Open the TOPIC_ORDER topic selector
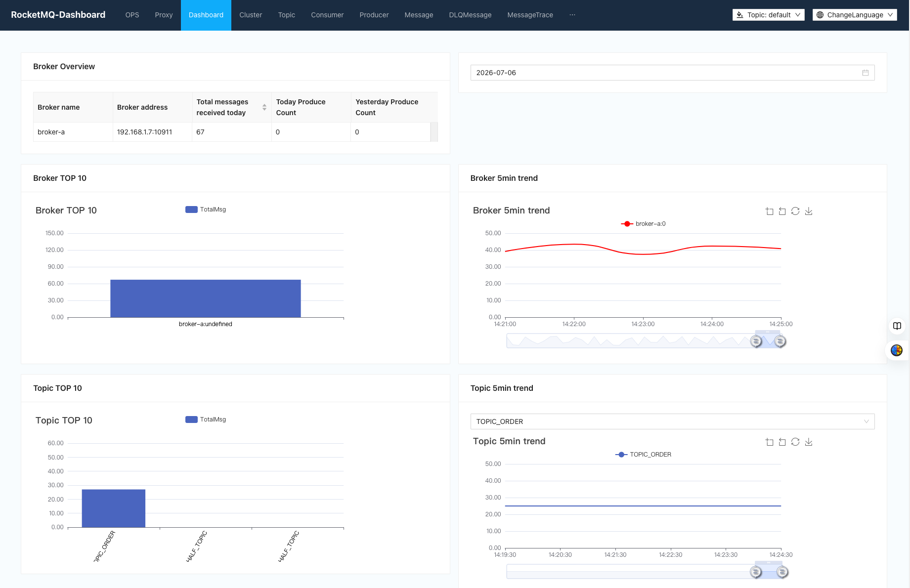Viewport: 910px width, 588px height. [672, 421]
